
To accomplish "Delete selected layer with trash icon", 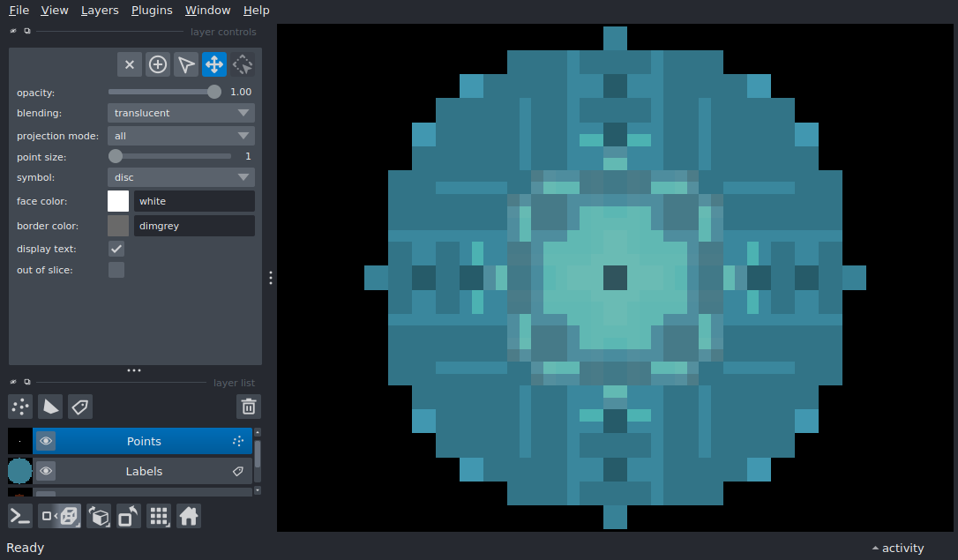I will pos(249,407).
